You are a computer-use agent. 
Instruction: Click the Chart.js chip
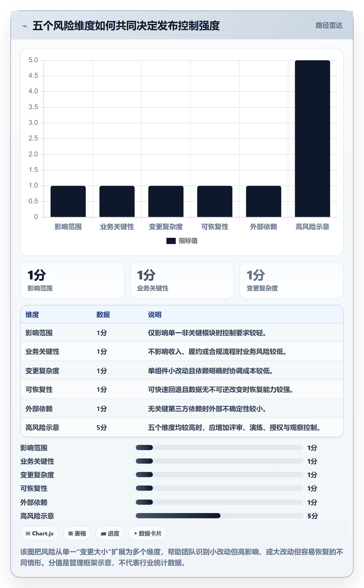pyautogui.click(x=40, y=533)
